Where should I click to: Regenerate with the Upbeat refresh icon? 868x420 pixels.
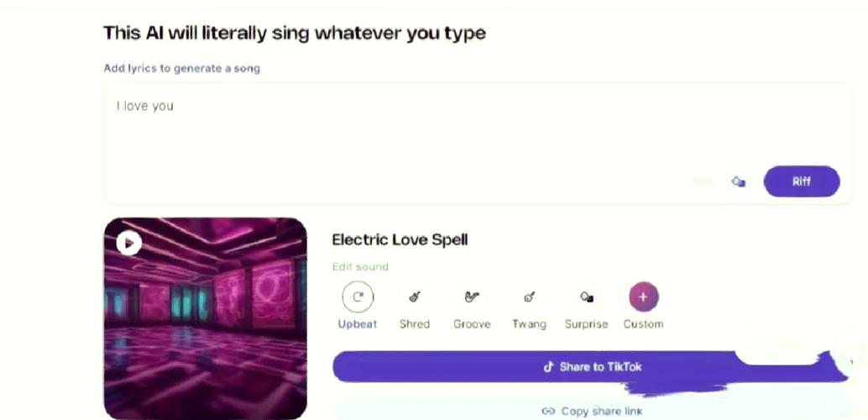click(x=358, y=297)
